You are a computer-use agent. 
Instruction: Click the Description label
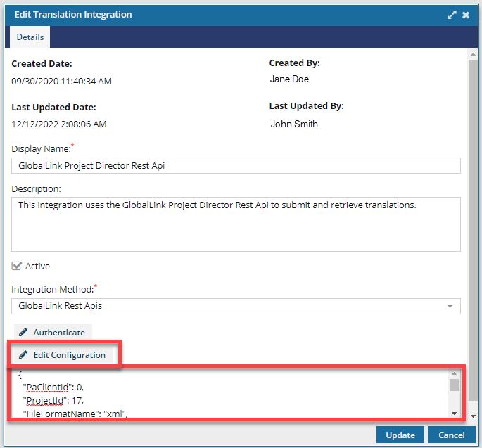click(37, 189)
